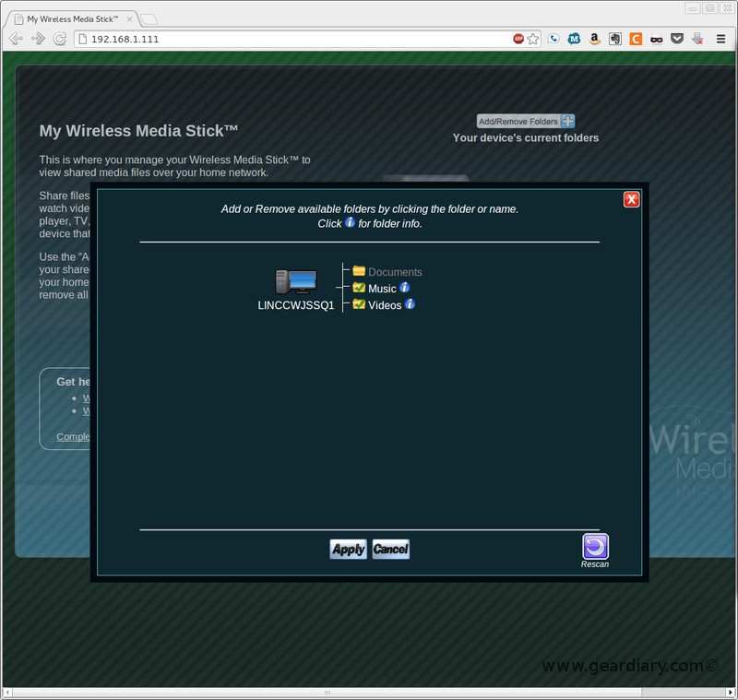Click the Music folder name
Viewport: 738px width, 700px height.
(x=382, y=289)
